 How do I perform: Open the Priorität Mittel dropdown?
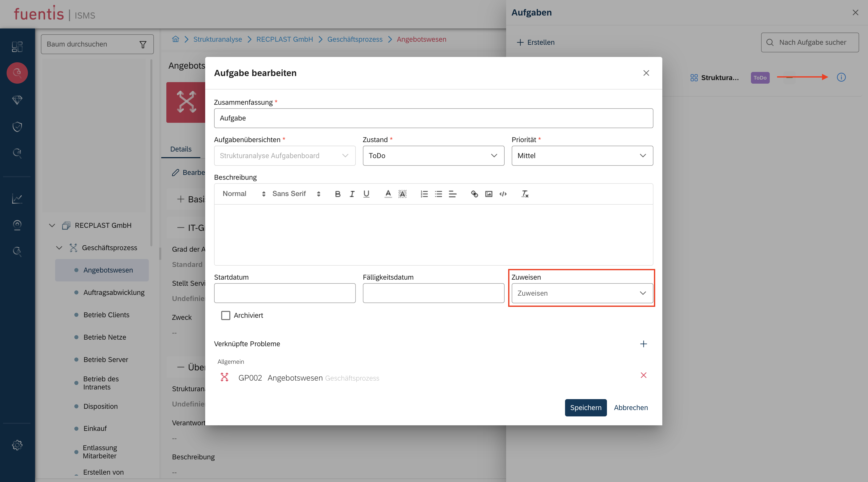(x=582, y=156)
